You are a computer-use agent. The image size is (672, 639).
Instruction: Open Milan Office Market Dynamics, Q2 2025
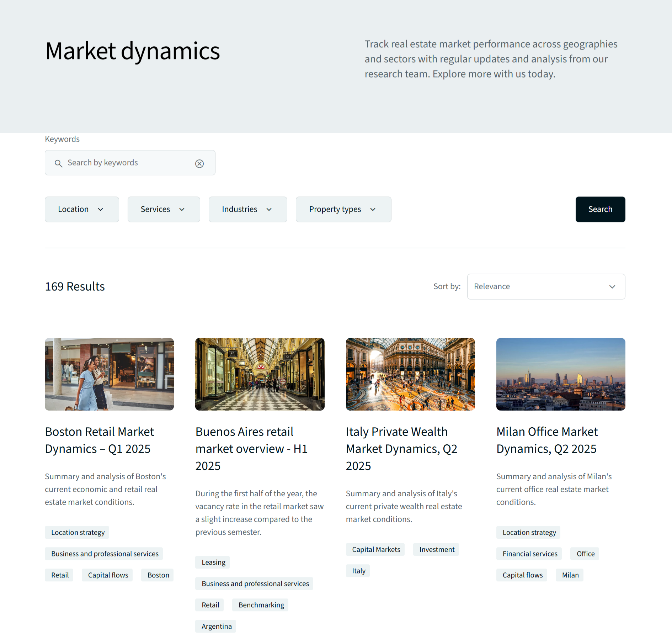(x=547, y=440)
